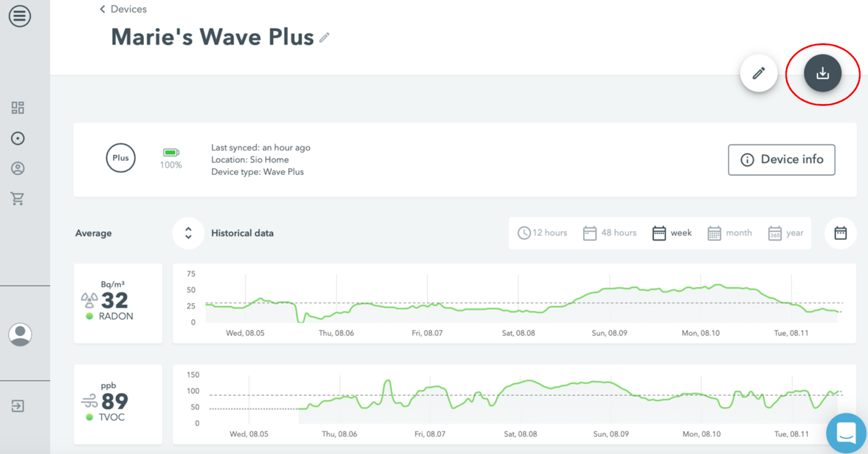
Task: Open the chat support bubble
Action: (x=846, y=433)
